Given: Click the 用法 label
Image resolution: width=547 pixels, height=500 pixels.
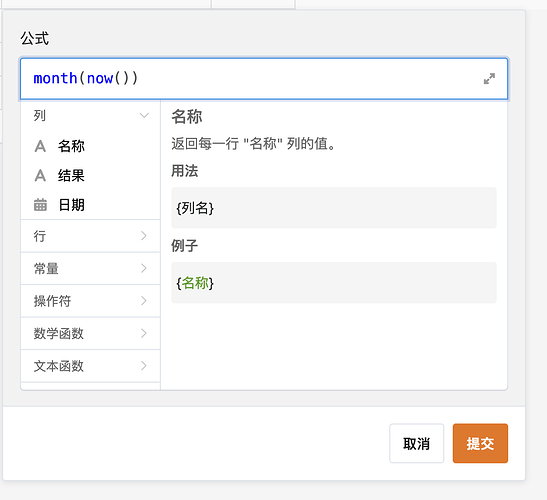Looking at the screenshot, I should 185,171.
